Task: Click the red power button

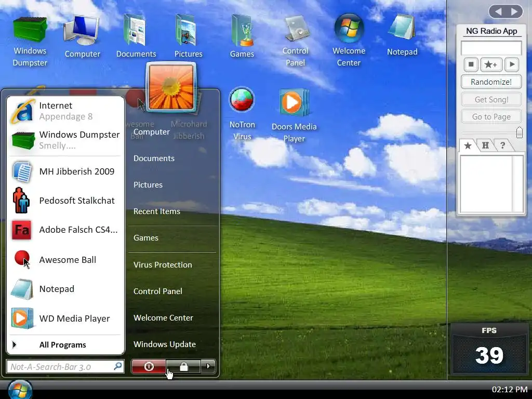Action: pyautogui.click(x=149, y=366)
